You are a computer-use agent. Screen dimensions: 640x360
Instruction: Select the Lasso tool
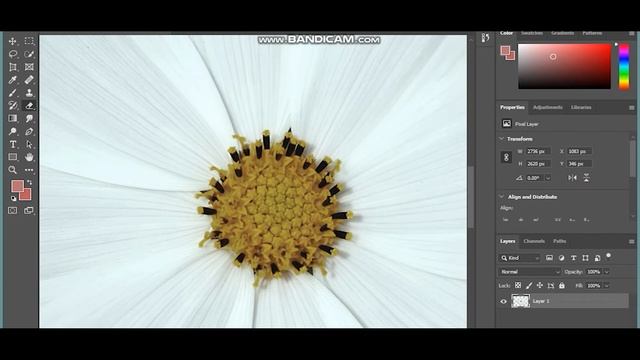(13, 54)
